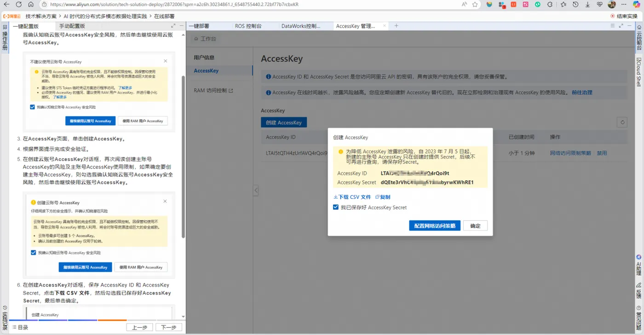Expand the console panel to fullscreen
The image size is (644, 335).
click(x=621, y=26)
